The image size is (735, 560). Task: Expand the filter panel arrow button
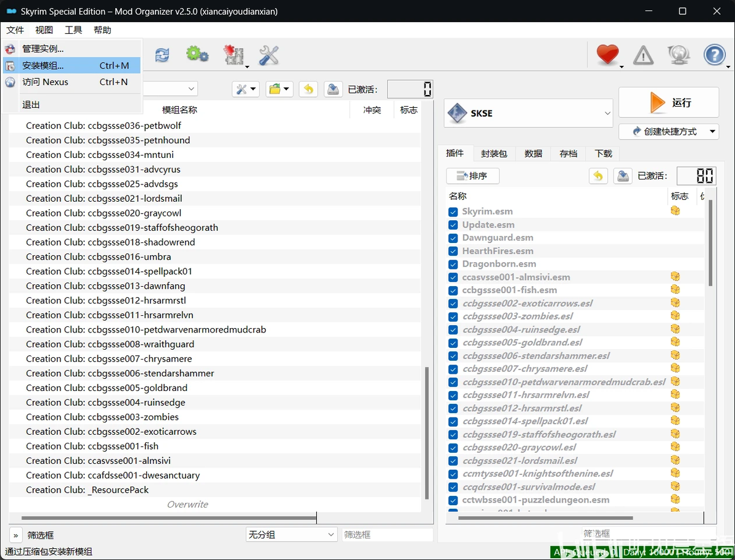(15, 535)
